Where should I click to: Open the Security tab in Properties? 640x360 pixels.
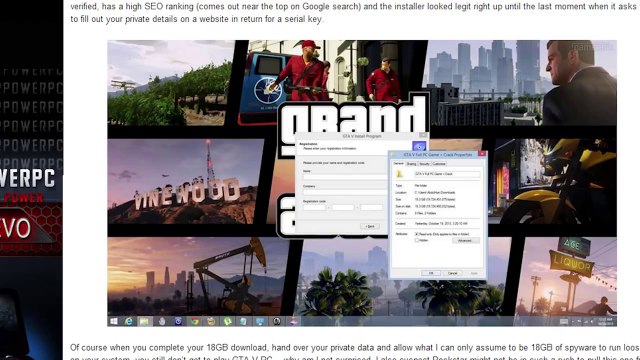pos(424,164)
